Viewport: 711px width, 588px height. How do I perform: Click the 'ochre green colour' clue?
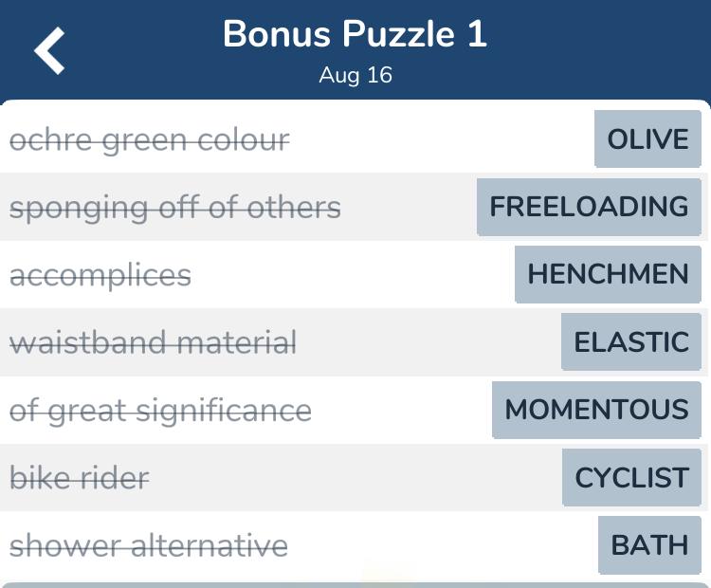click(150, 140)
